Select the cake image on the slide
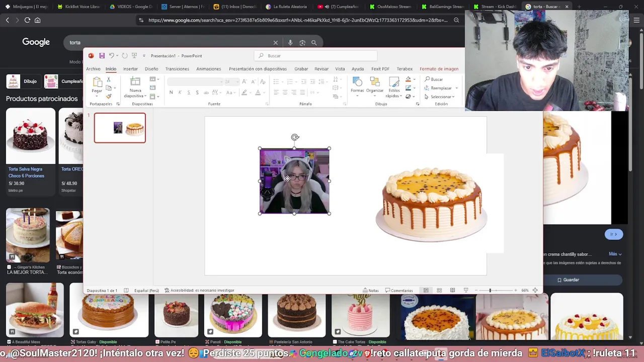 point(431,204)
